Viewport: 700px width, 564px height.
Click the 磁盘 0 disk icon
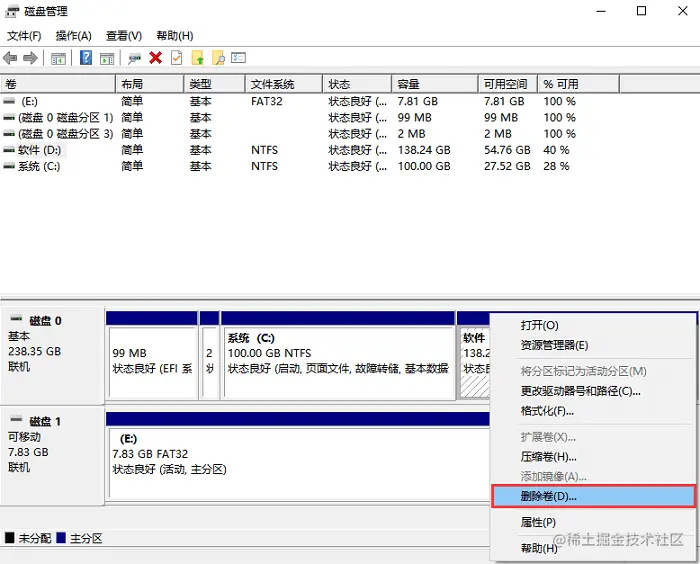click(17, 319)
